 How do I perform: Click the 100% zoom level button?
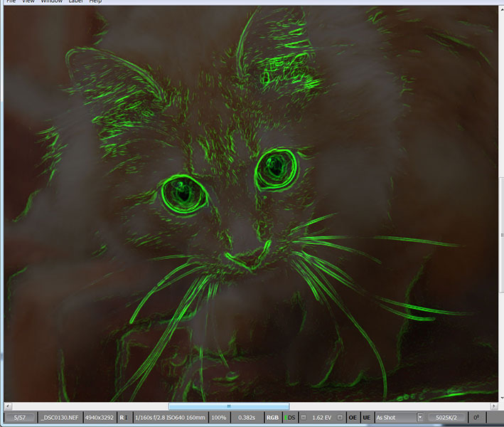click(219, 417)
